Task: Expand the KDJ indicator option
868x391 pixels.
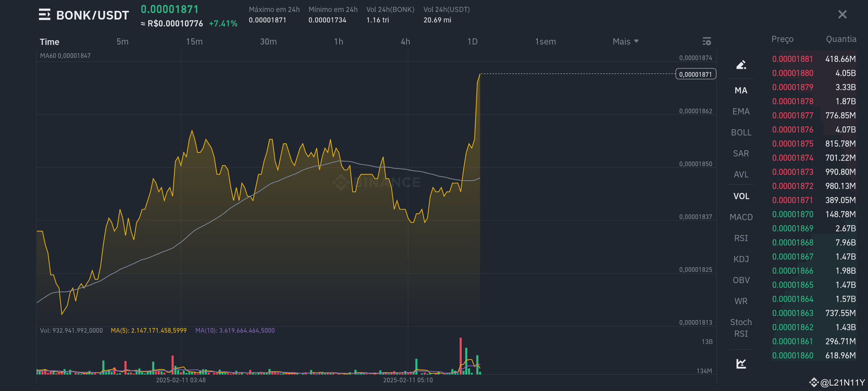Action: coord(741,259)
